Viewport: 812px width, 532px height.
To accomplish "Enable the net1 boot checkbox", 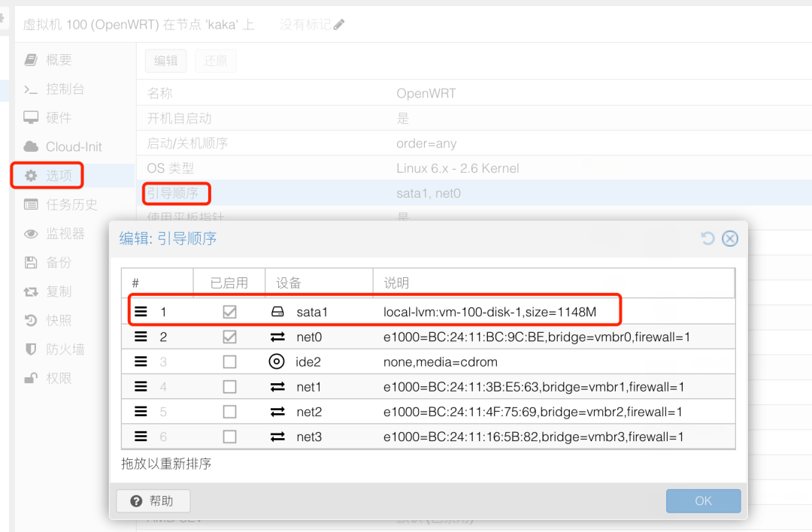I will click(229, 386).
